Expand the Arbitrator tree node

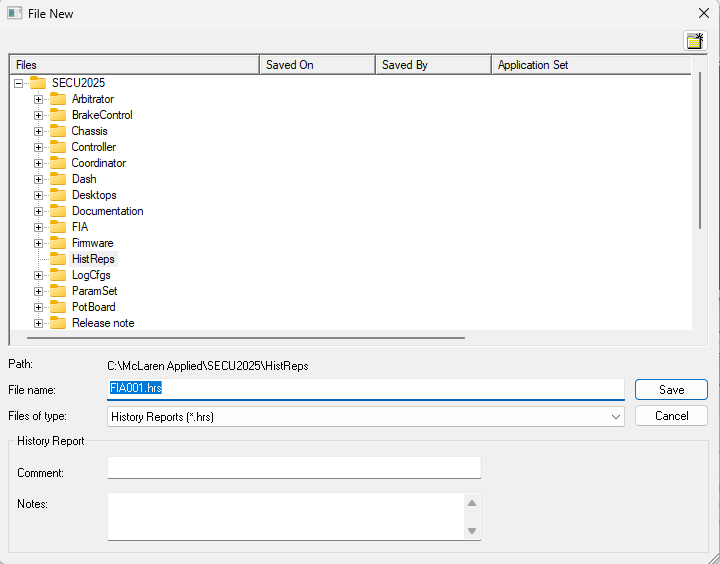39,100
